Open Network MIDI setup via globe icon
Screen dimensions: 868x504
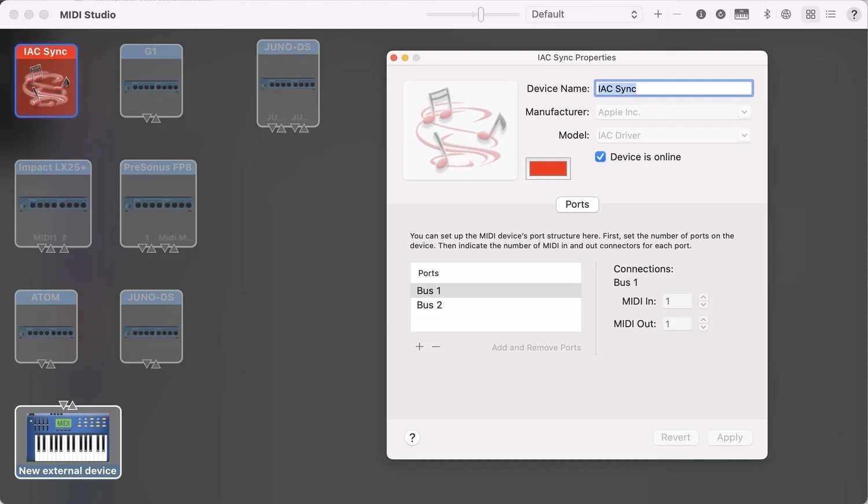click(786, 14)
